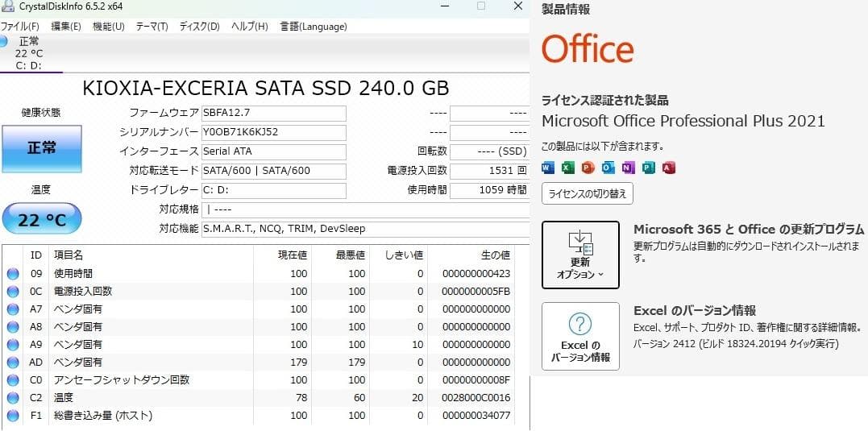Open the ファイル(F) menu

20,26
